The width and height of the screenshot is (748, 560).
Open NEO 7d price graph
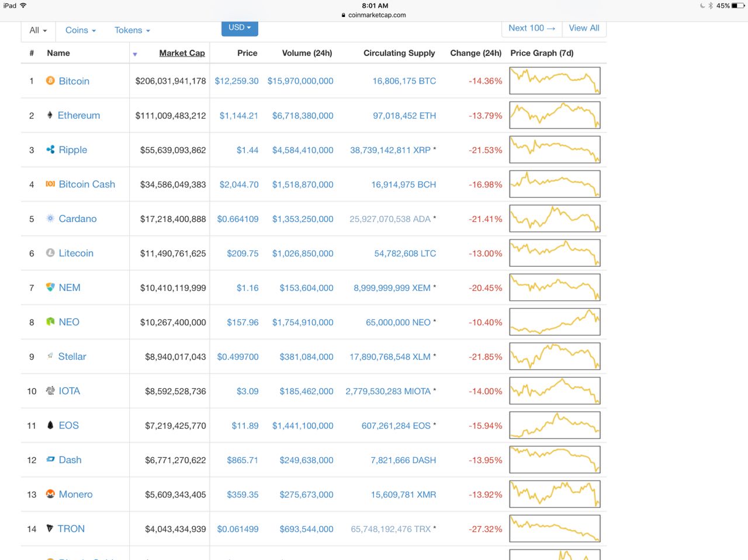(x=555, y=322)
